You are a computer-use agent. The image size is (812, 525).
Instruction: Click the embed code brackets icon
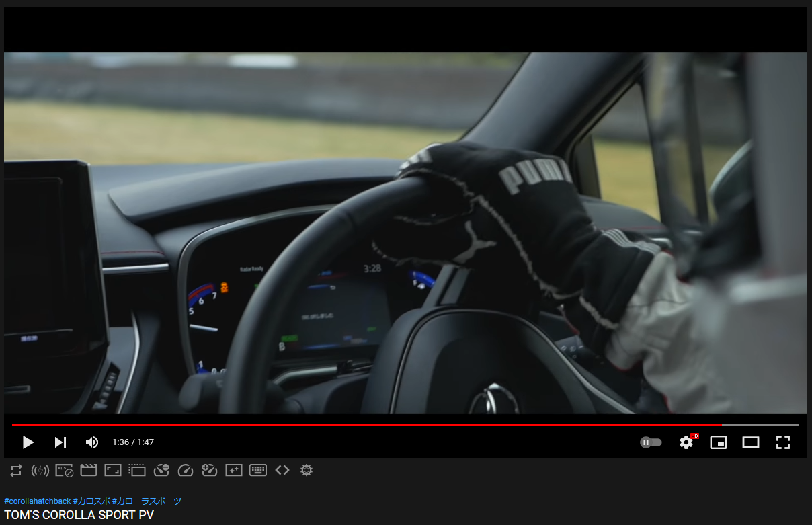pyautogui.click(x=282, y=471)
